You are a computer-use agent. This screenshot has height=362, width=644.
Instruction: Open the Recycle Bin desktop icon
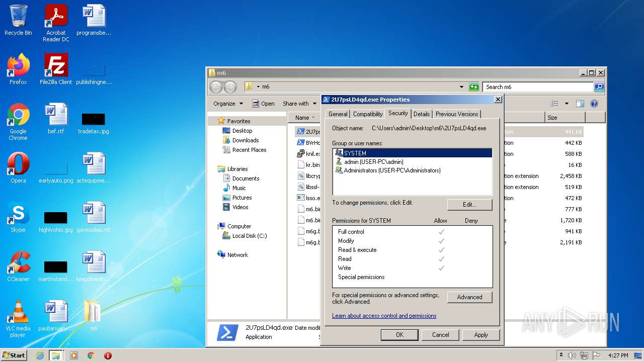pyautogui.click(x=18, y=20)
